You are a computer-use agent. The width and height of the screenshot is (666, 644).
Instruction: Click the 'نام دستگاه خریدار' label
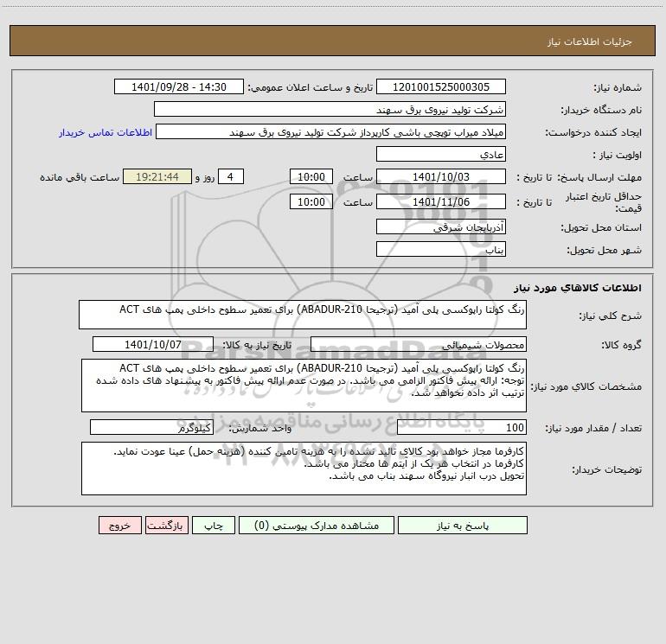[601, 111]
